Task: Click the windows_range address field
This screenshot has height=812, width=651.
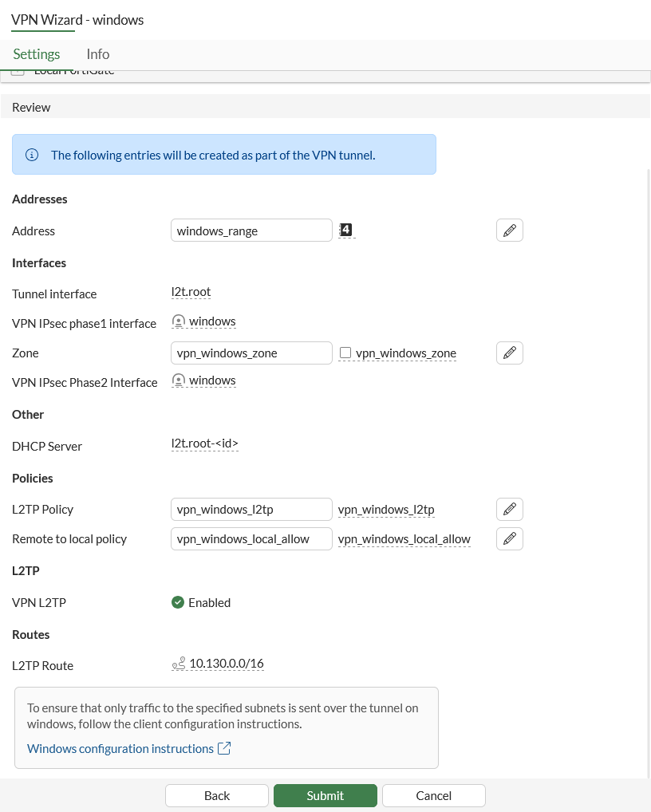Action: (251, 231)
